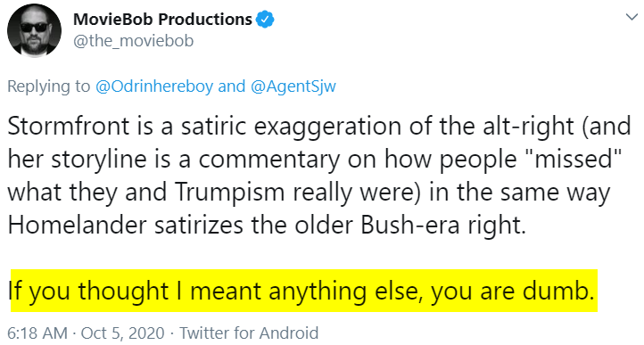This screenshot has height=345, width=644.
Task: Click the word dumb in the highlight
Action: 558,291
